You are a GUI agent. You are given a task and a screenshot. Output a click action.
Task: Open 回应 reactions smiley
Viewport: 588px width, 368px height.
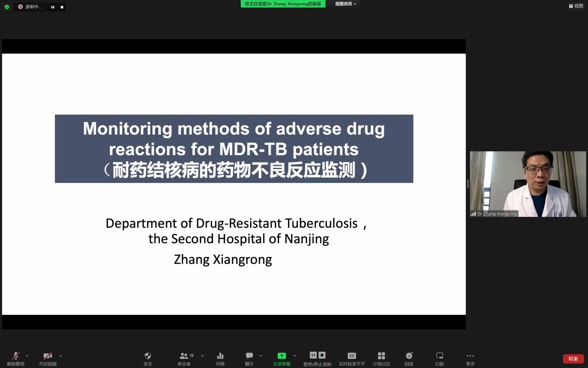point(409,359)
